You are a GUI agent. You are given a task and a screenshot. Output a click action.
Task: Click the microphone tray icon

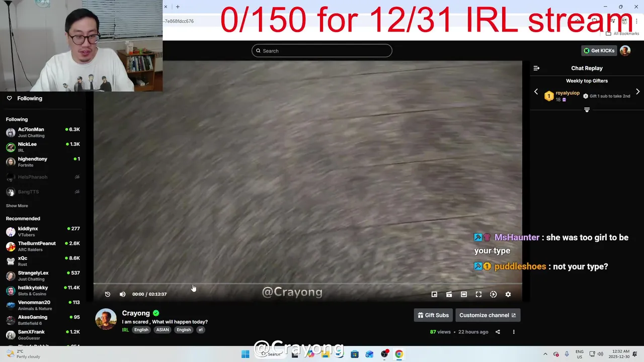click(x=567, y=354)
